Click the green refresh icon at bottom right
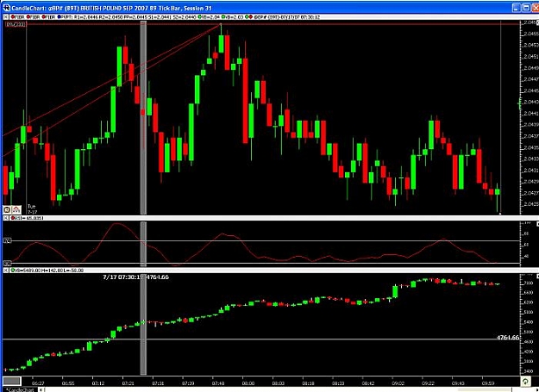The image size is (539, 392). 525,382
